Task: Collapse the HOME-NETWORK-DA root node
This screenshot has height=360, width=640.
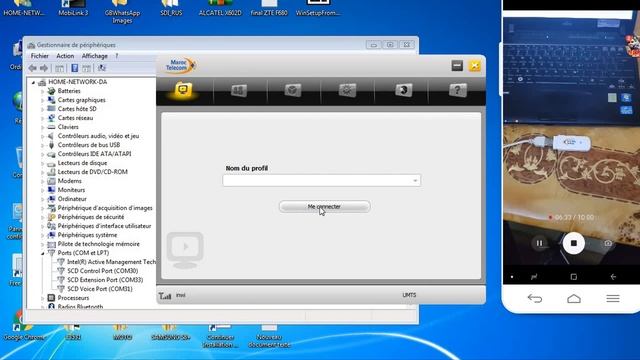Action: [33, 82]
